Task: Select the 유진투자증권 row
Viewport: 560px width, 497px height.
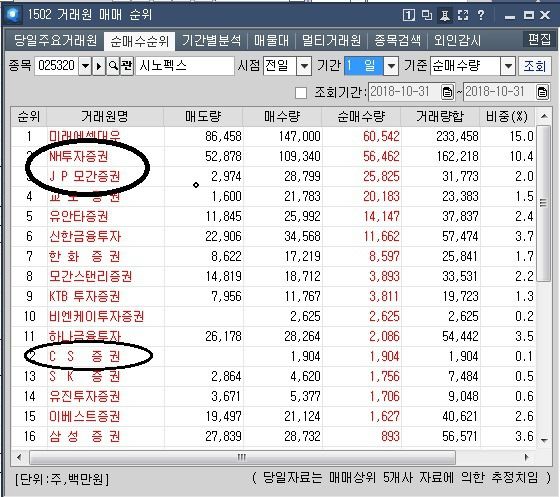Action: coord(273,396)
